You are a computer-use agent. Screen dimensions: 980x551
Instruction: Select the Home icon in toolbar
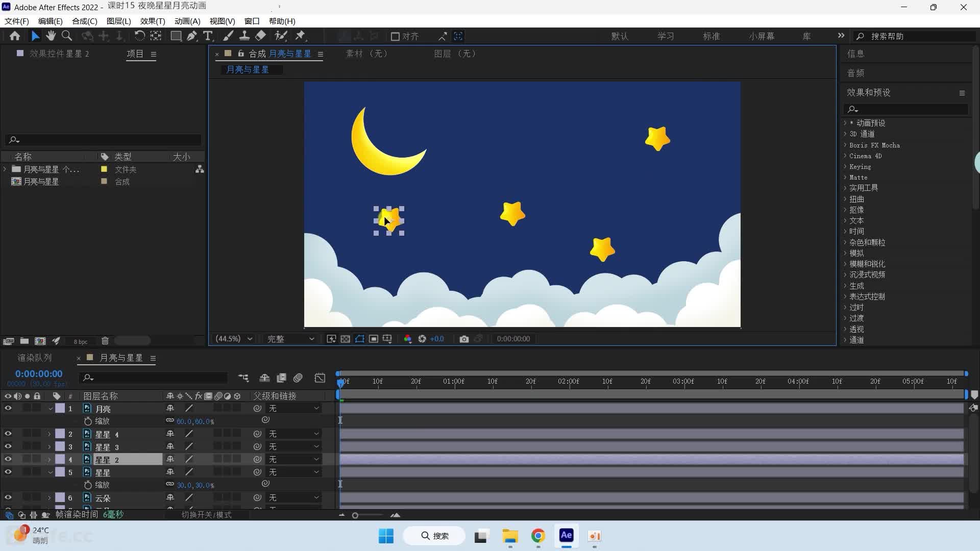[15, 36]
